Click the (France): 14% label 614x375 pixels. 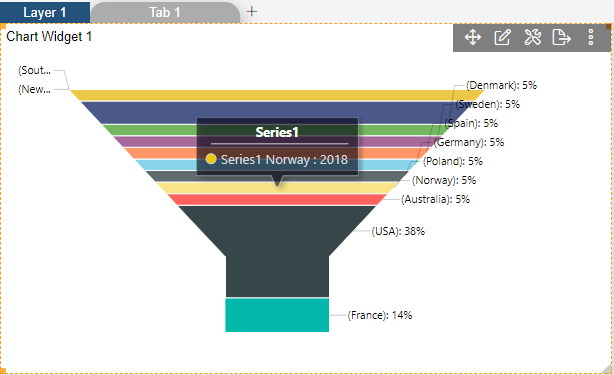coord(380,315)
